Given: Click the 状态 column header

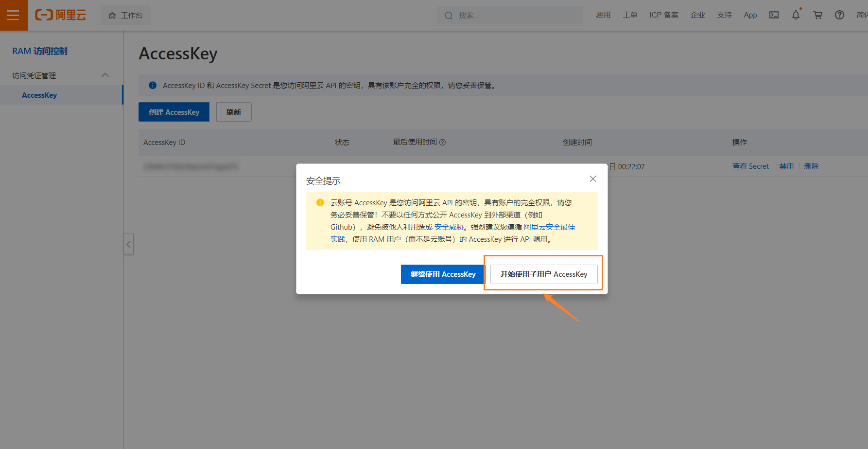Looking at the screenshot, I should (x=342, y=143).
